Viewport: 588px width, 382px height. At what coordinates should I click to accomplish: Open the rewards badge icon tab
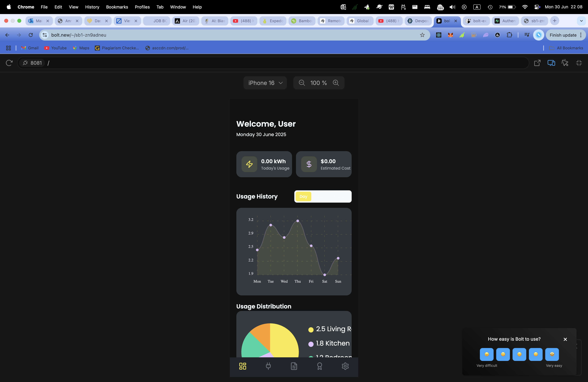point(319,366)
